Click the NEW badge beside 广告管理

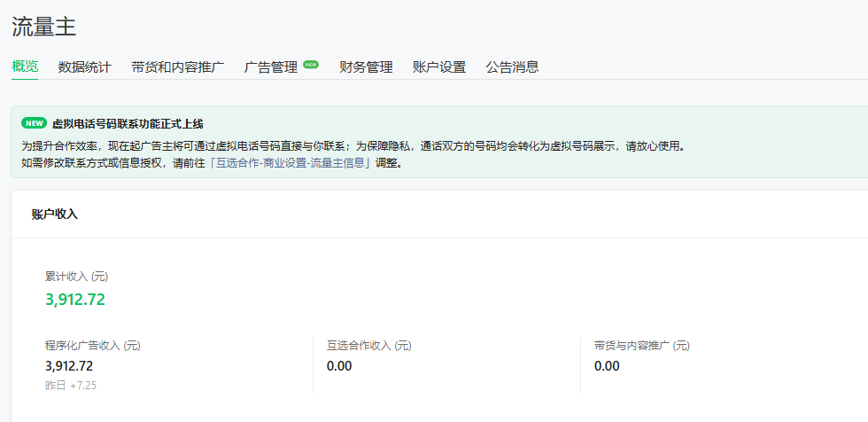point(311,65)
